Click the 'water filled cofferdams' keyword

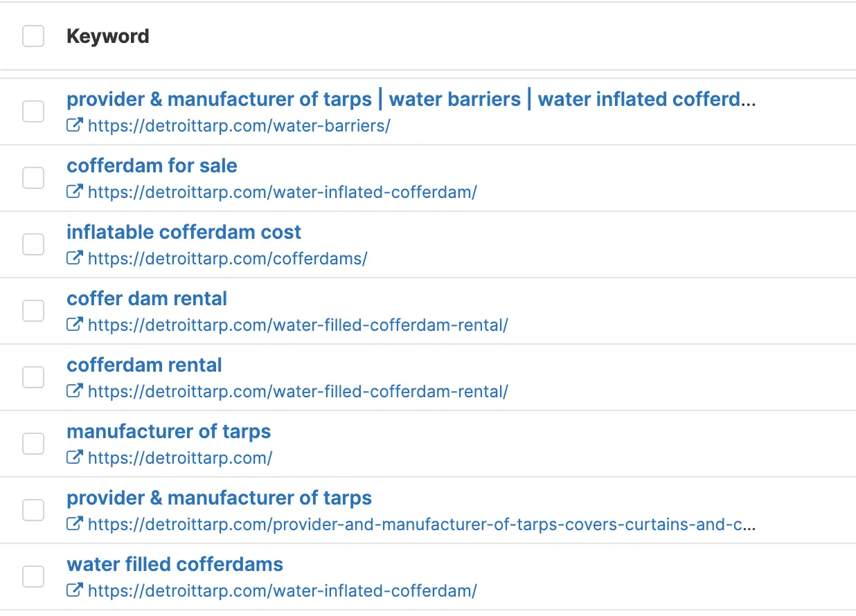coord(175,565)
